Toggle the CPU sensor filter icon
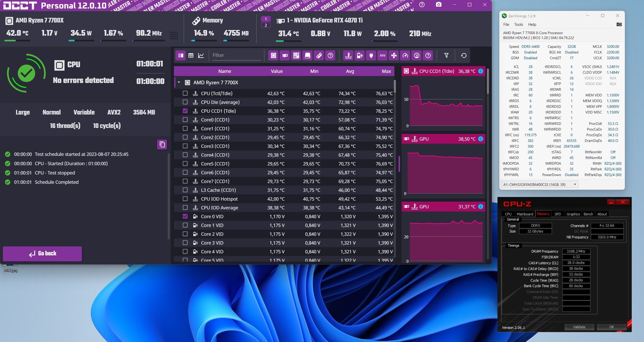The width and height of the screenshot is (644, 342). point(273,55)
